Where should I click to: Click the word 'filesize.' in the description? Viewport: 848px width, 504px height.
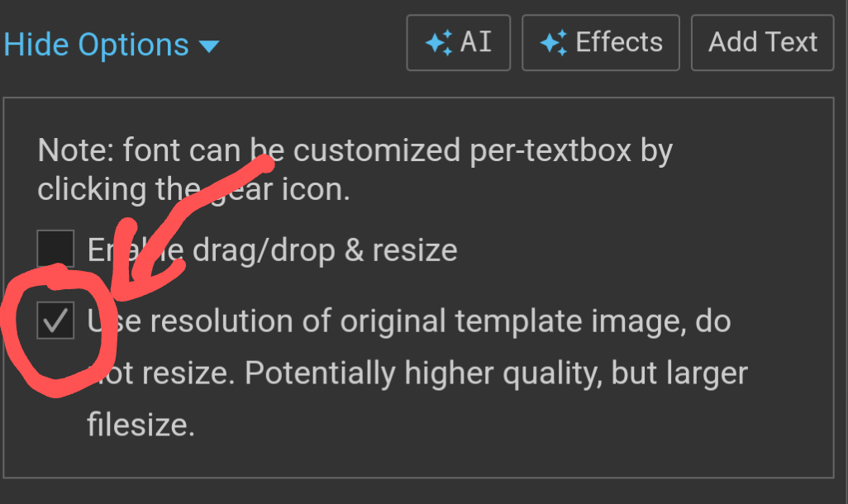coord(141,425)
